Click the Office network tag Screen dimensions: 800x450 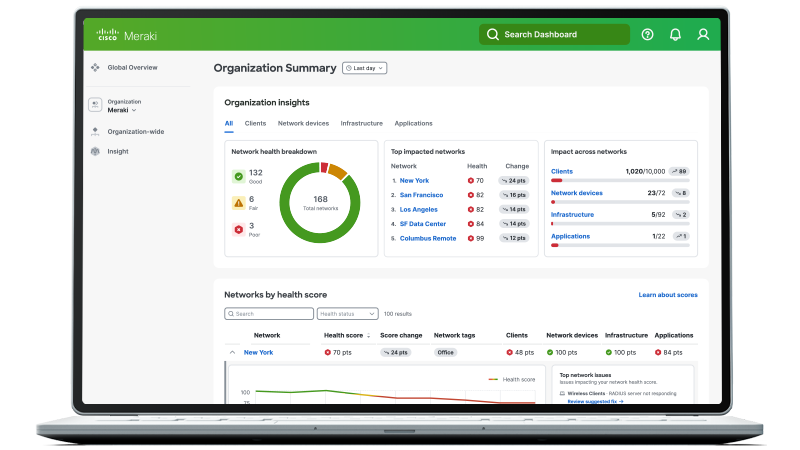point(445,353)
